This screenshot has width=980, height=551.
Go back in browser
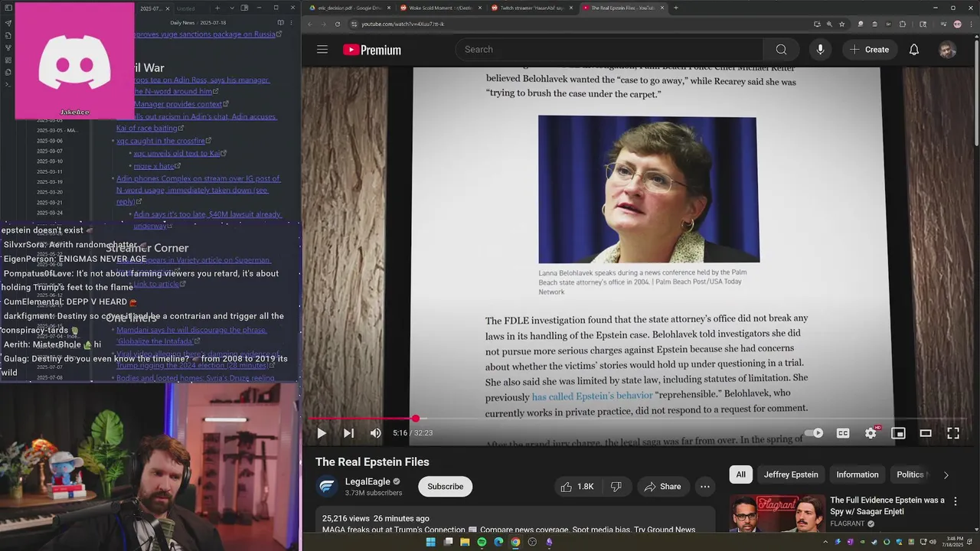[310, 24]
